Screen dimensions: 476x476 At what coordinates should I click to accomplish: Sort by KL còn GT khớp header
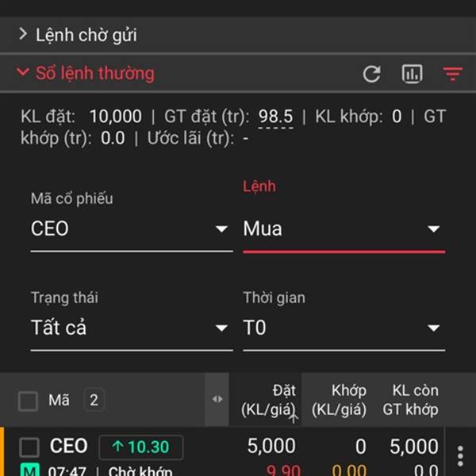[410, 400]
